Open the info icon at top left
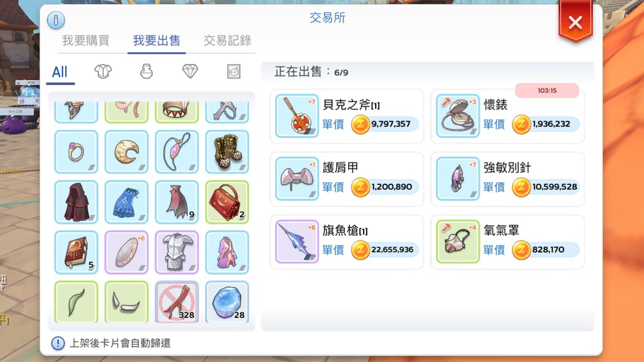Viewport: 644px width, 362px height. coord(56,20)
